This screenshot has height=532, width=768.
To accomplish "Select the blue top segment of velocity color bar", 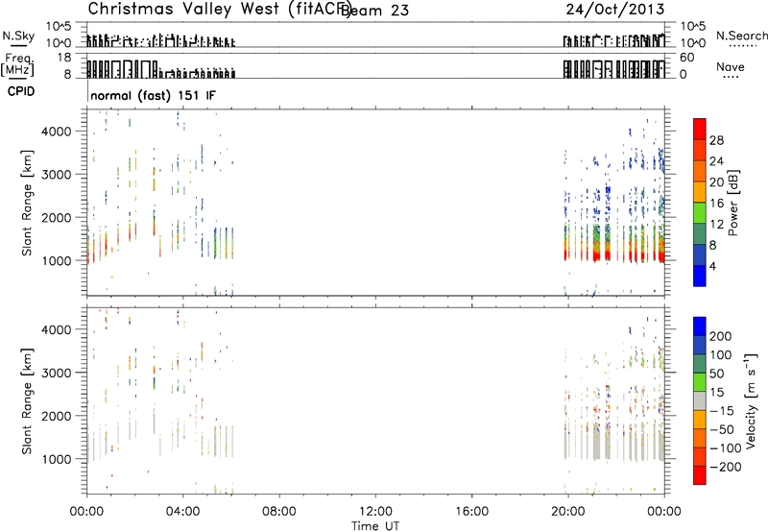I will [700, 326].
